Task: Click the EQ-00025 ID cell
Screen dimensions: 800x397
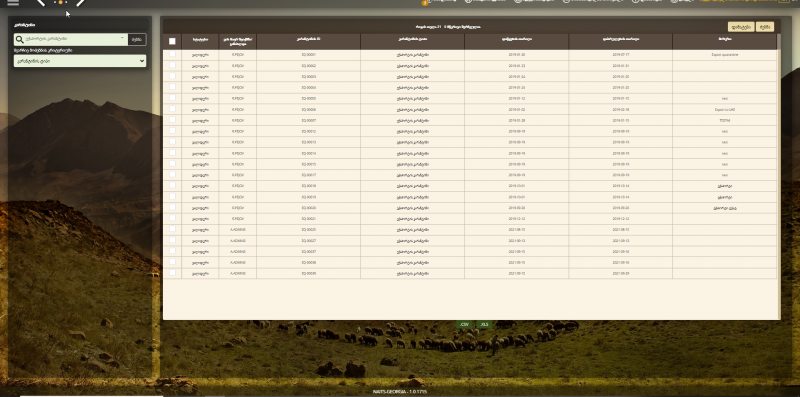Action: coord(309,230)
